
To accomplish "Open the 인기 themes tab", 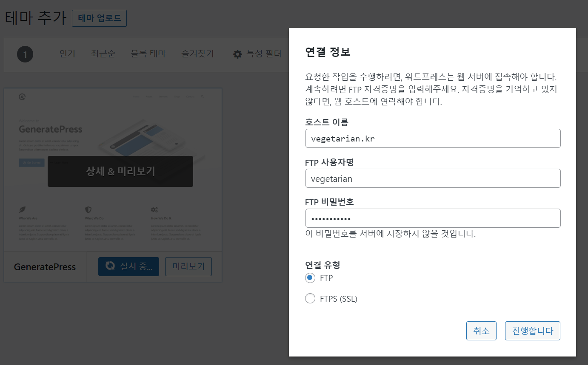I will click(x=67, y=54).
